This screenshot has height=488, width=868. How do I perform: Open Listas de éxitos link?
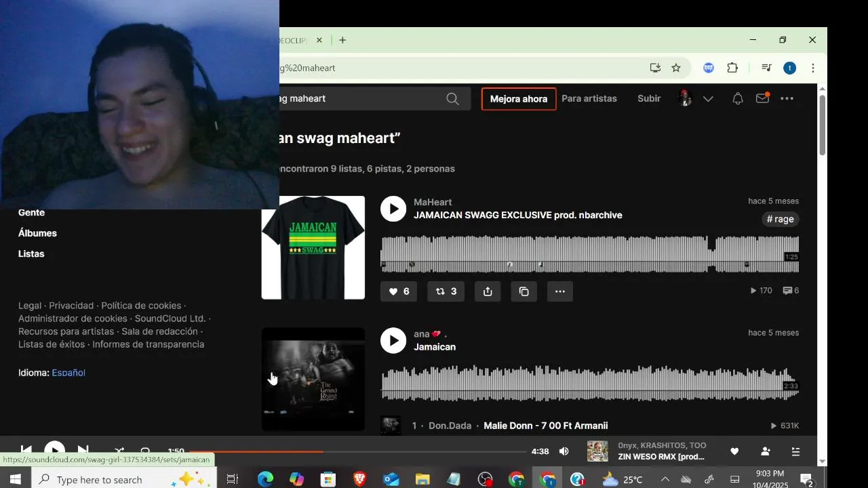tap(52, 344)
